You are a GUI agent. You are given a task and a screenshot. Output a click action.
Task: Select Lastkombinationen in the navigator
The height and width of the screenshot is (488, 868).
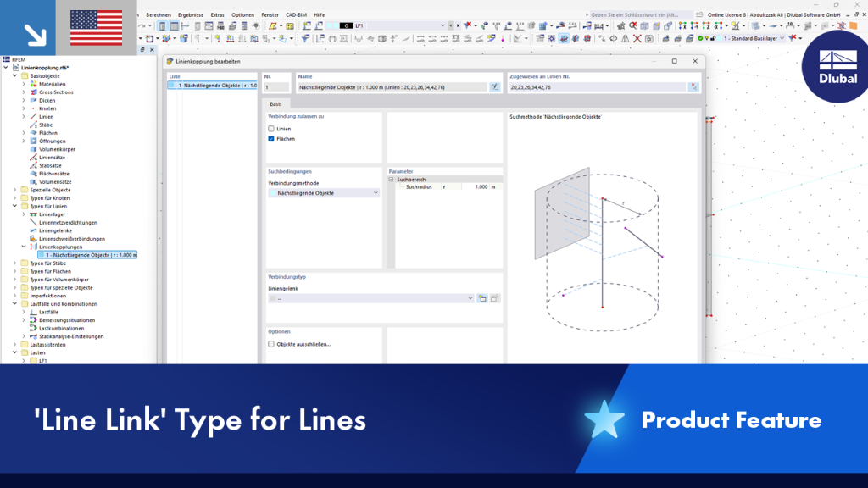[61, 328]
